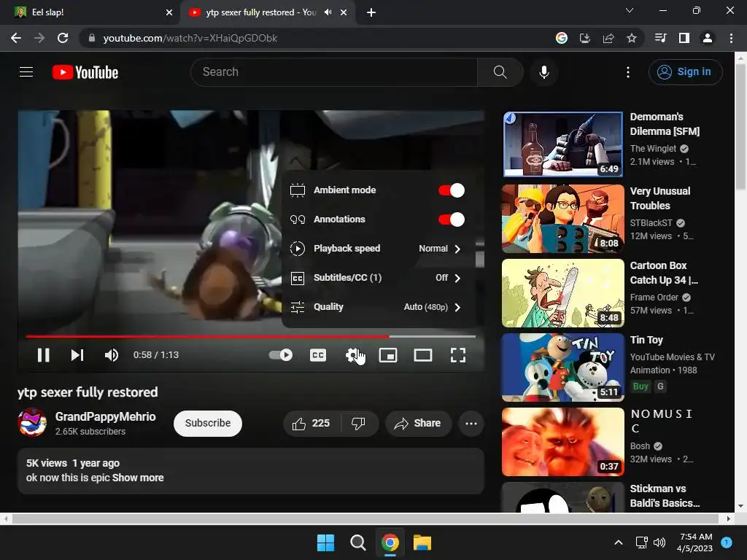Viewport: 747px width, 560px height.
Task: Open YouTube settings three-dot menu
Action: pos(628,72)
